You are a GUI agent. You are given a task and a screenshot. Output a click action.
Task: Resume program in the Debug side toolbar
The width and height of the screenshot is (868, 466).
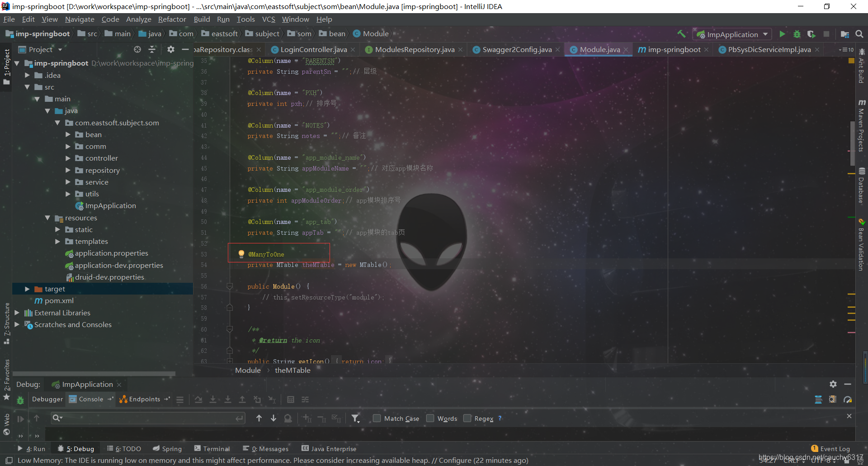[20, 419]
